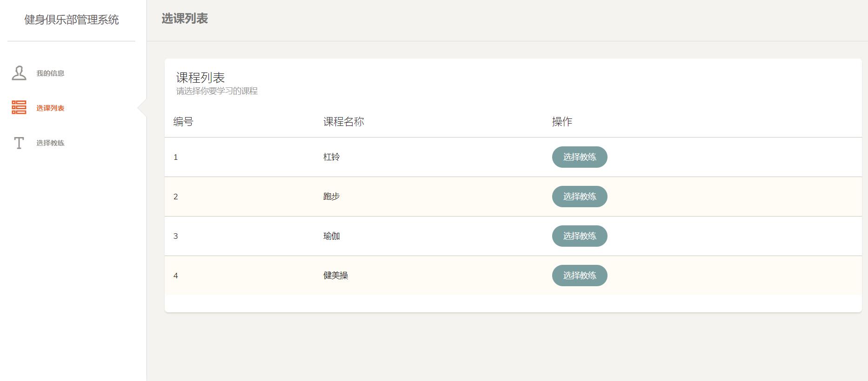Click number 1 in the 编号 column
This screenshot has width=868, height=381.
176,158
